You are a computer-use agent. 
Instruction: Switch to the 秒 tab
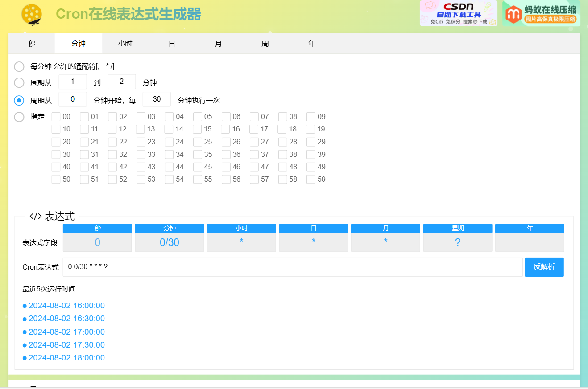(x=32, y=44)
